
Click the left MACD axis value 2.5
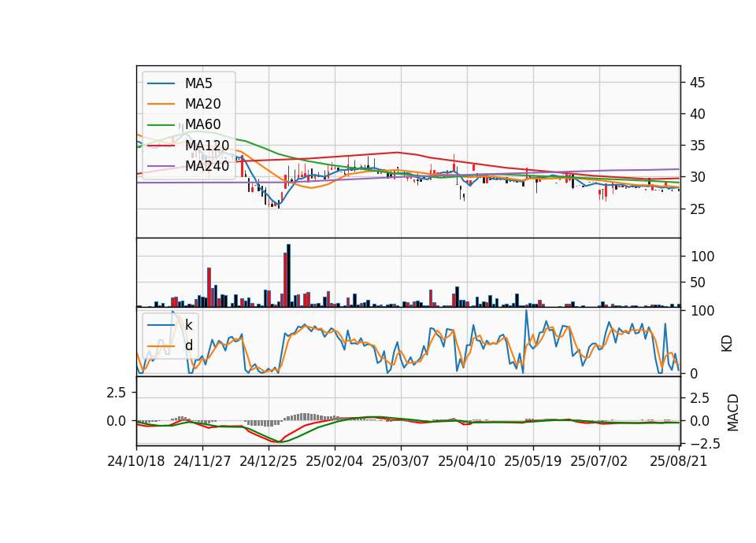click(x=116, y=393)
